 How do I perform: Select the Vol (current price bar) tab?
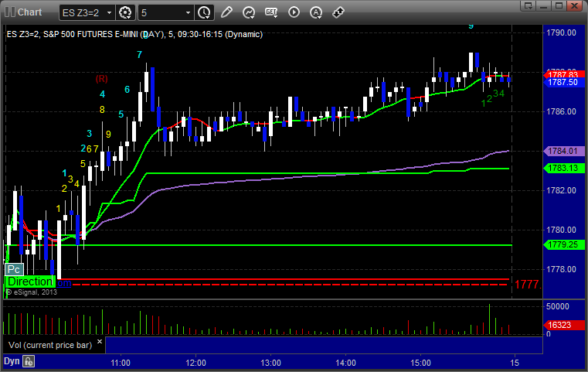click(x=50, y=345)
